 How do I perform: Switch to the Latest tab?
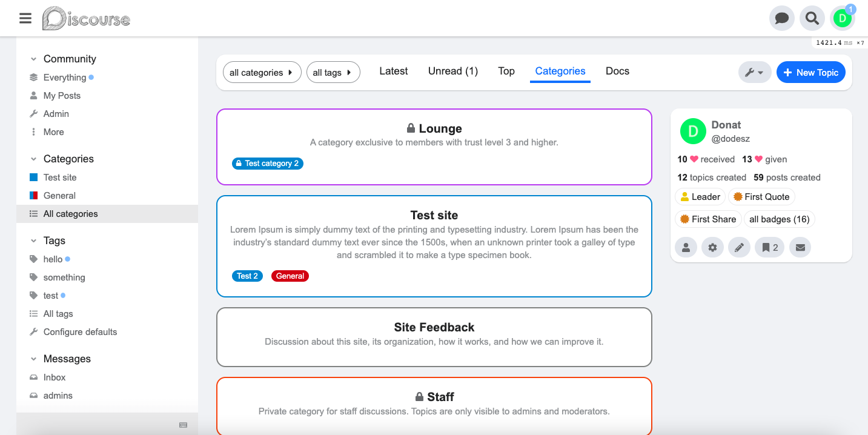394,71
